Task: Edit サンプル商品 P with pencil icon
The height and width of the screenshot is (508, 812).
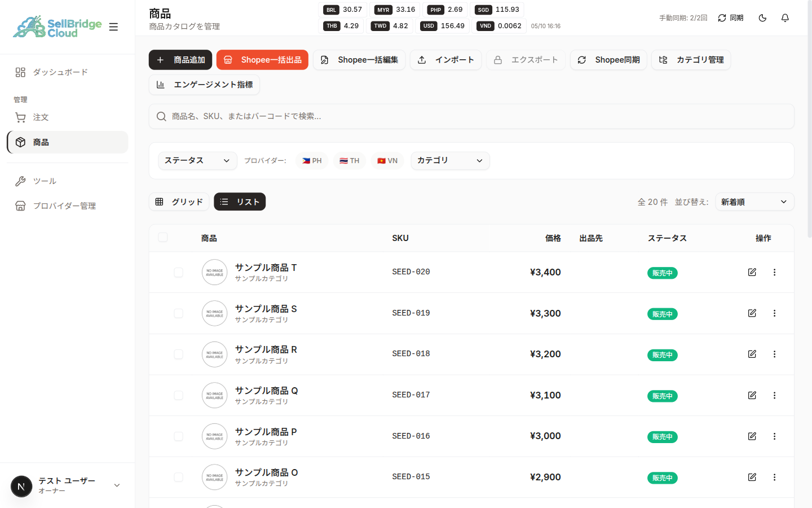Action: pyautogui.click(x=752, y=436)
